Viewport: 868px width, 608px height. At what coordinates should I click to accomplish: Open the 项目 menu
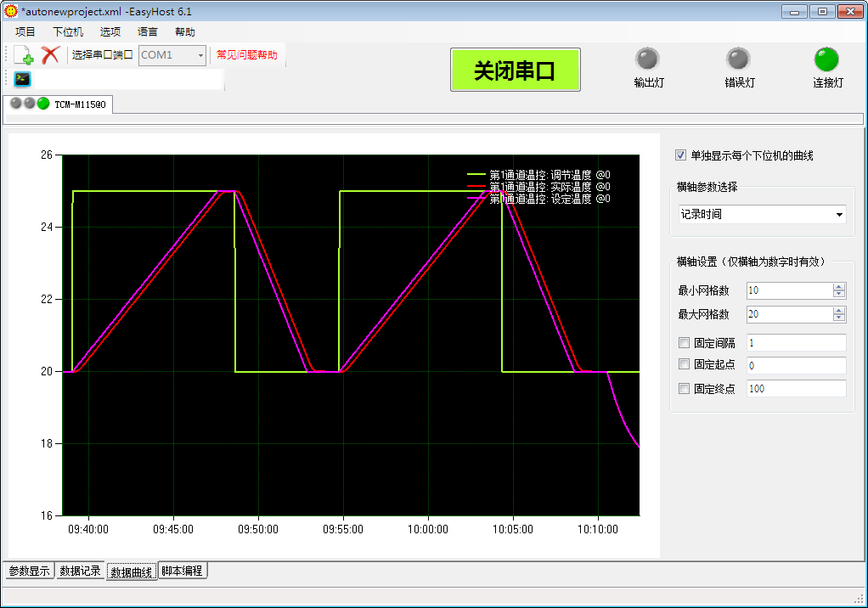(25, 32)
